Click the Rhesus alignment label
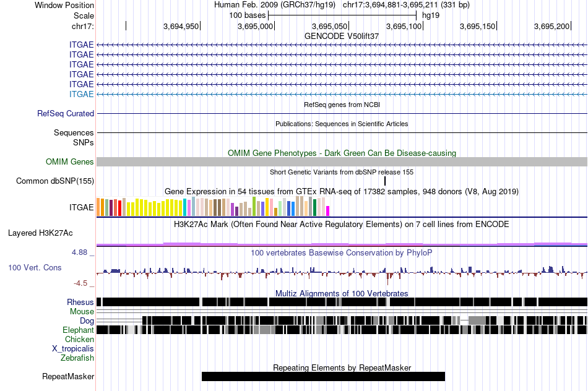Screen dimensions: 588x391 point(80,302)
